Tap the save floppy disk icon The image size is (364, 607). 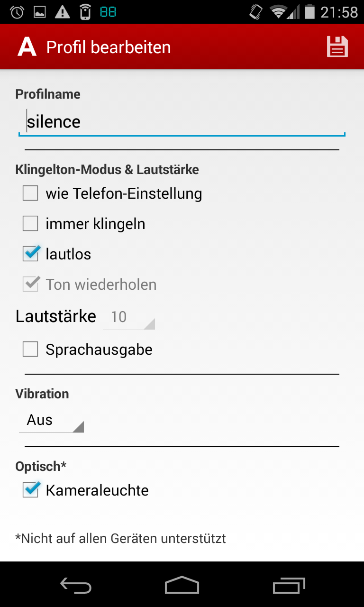pos(337,47)
